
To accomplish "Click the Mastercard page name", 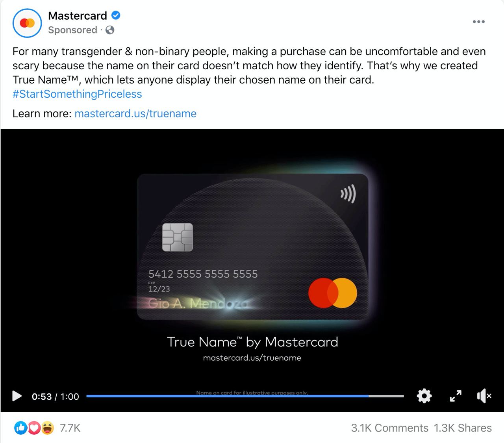I will tap(78, 16).
